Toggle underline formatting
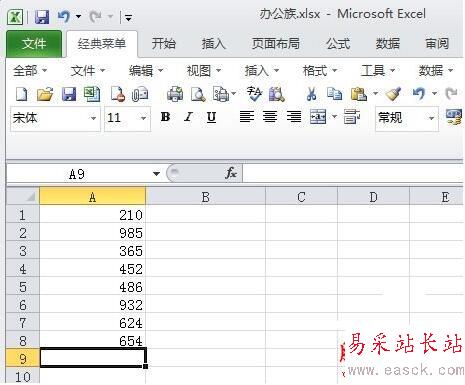 click(211, 117)
